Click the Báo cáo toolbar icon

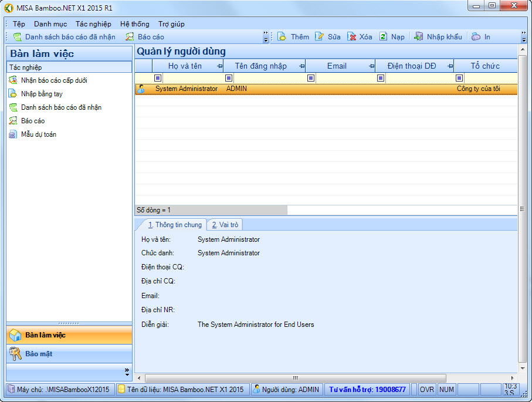pyautogui.click(x=130, y=36)
